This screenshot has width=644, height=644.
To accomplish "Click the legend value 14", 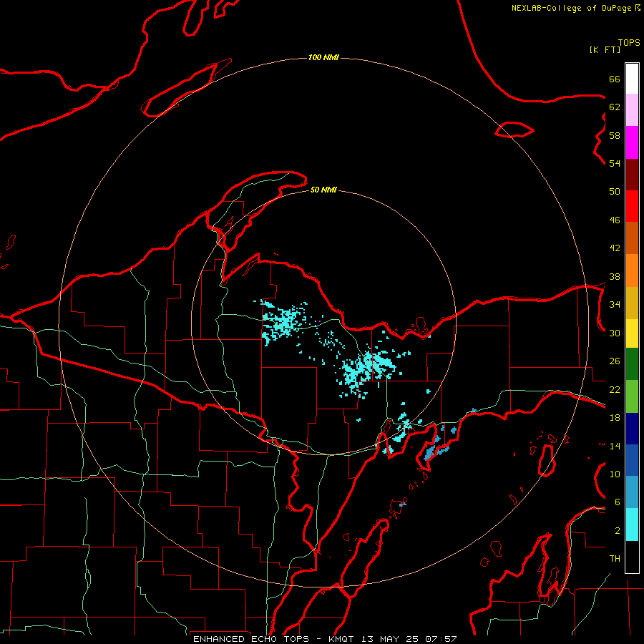I will 615,446.
